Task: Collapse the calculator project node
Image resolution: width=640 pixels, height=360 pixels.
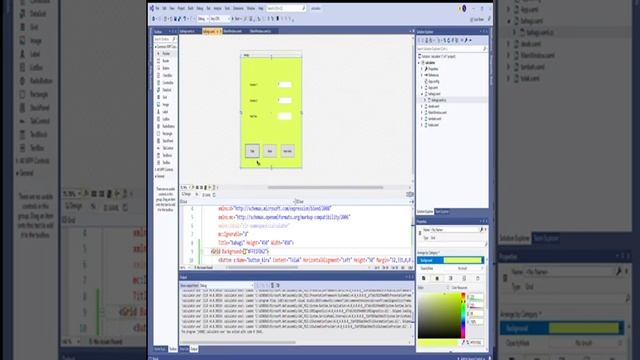Action: pyautogui.click(x=419, y=63)
